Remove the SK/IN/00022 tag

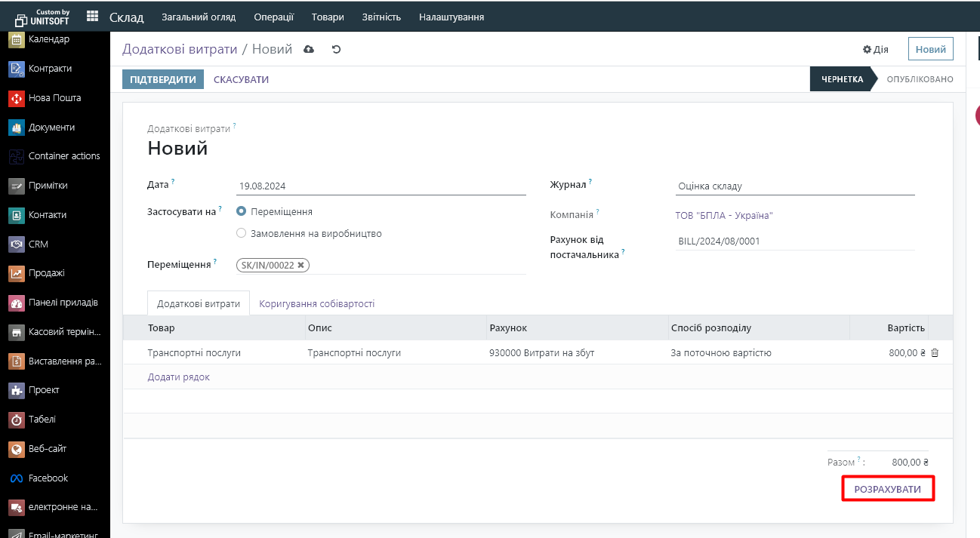(x=301, y=266)
